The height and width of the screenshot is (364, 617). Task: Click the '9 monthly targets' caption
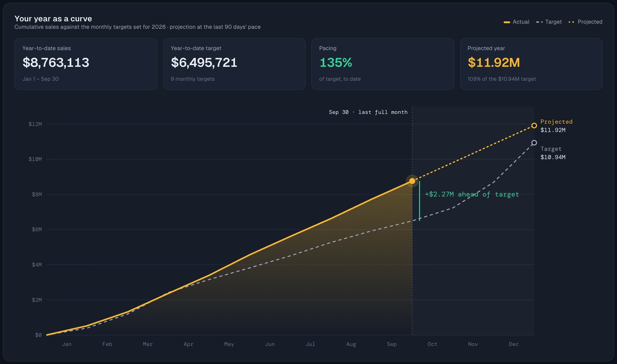(x=193, y=79)
